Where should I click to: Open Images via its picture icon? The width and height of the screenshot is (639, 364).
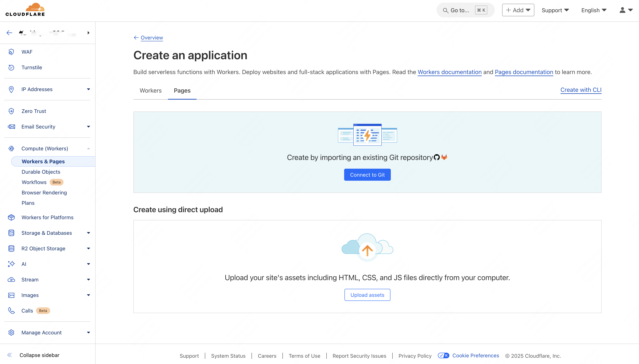click(11, 295)
